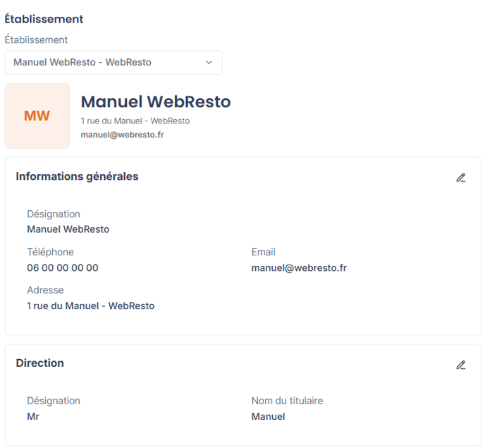Click the Adresse value in general info
The width and height of the screenshot is (485, 448).
(x=91, y=306)
